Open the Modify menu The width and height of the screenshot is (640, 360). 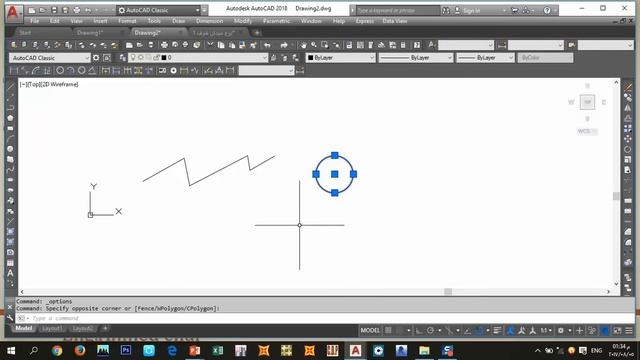click(x=243, y=21)
